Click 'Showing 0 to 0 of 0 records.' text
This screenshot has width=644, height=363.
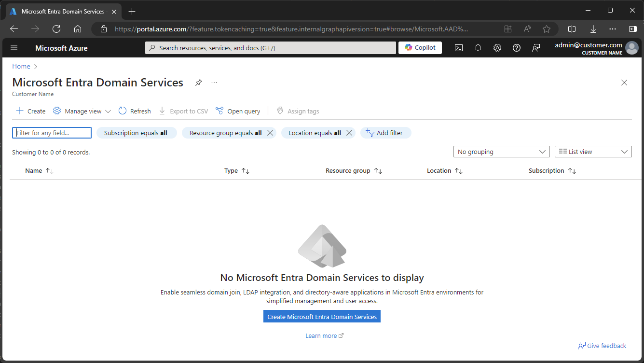tap(51, 152)
